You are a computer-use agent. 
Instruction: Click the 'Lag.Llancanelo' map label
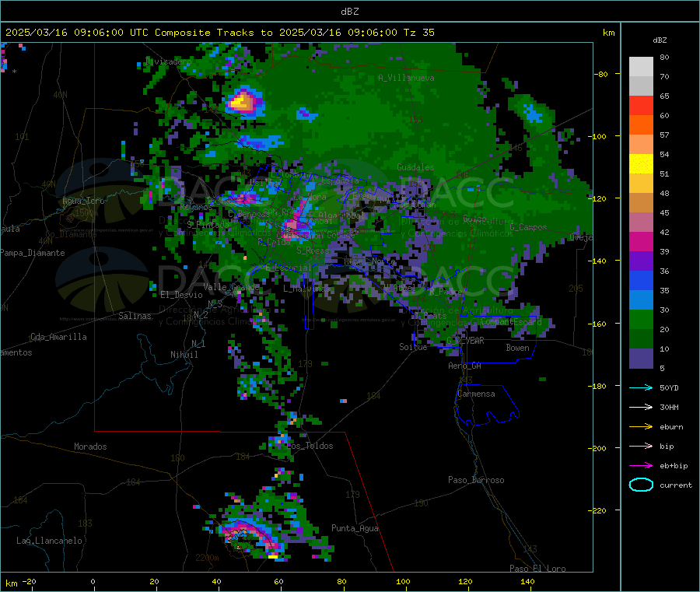[x=49, y=541]
